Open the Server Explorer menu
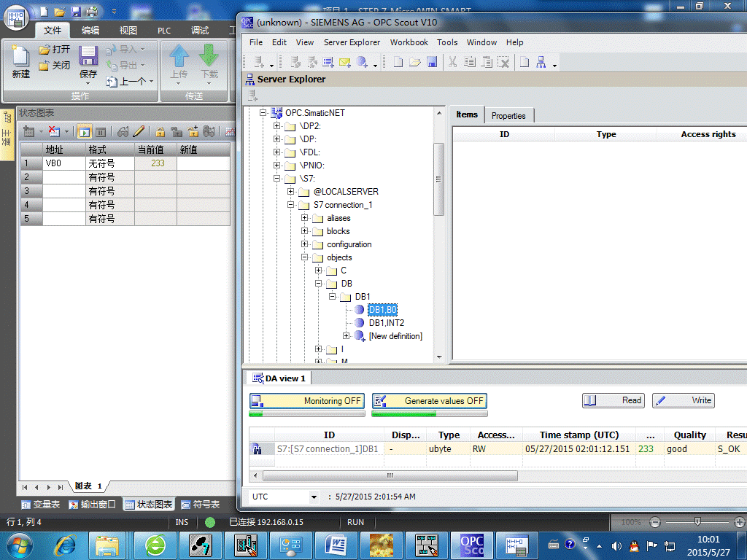The image size is (747, 560). pyautogui.click(x=352, y=42)
